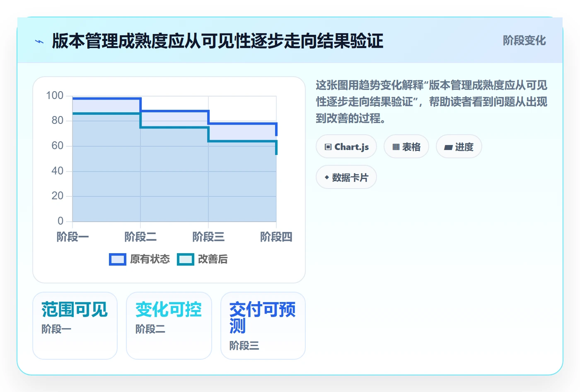Toggle the 改善后 legend color box

[186, 259]
